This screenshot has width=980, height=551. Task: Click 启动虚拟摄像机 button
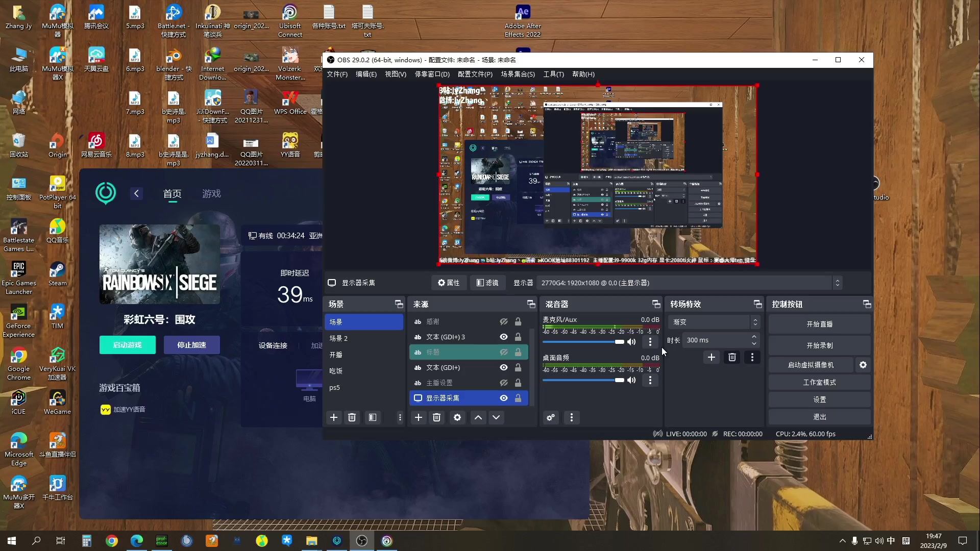tap(811, 365)
